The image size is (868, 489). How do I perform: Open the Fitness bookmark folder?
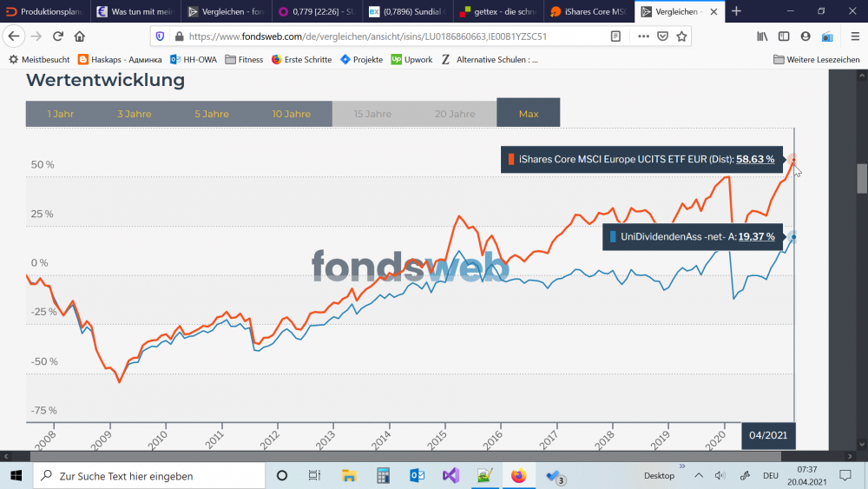(244, 59)
